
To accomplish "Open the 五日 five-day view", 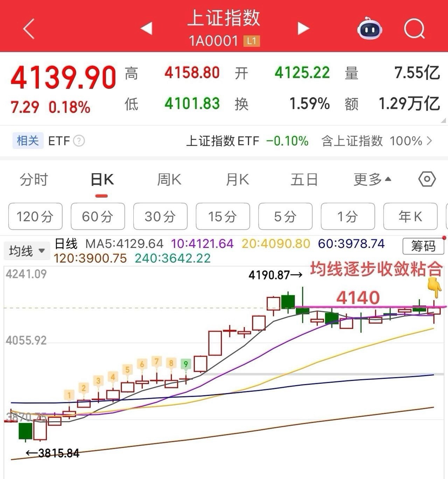I will [303, 179].
